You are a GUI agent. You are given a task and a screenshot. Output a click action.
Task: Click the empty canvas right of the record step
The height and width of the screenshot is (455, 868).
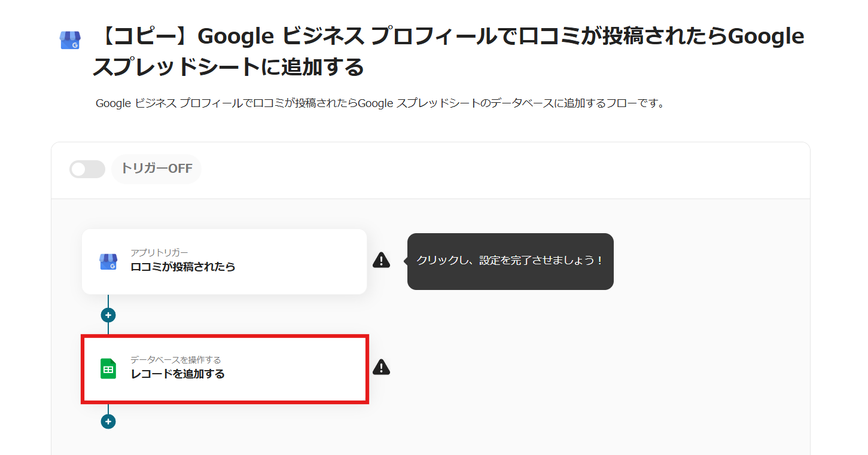point(568,371)
